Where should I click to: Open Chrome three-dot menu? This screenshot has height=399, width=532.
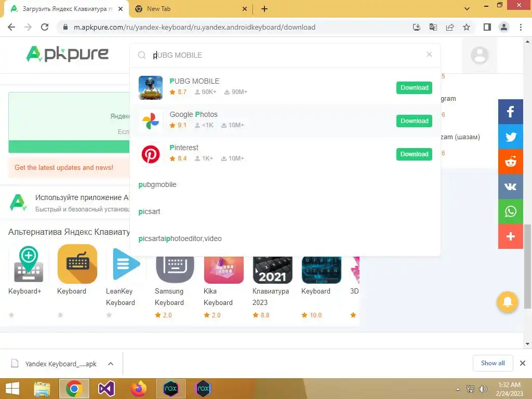pos(521,27)
